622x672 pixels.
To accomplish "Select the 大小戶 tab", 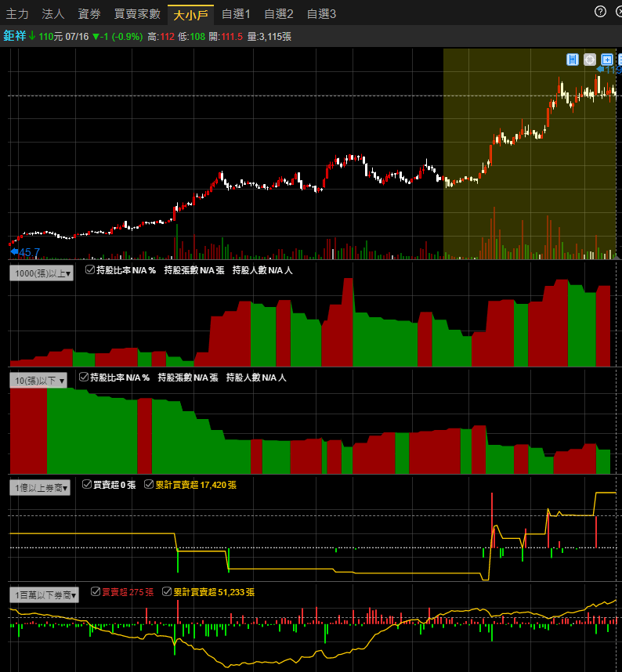I will (190, 15).
